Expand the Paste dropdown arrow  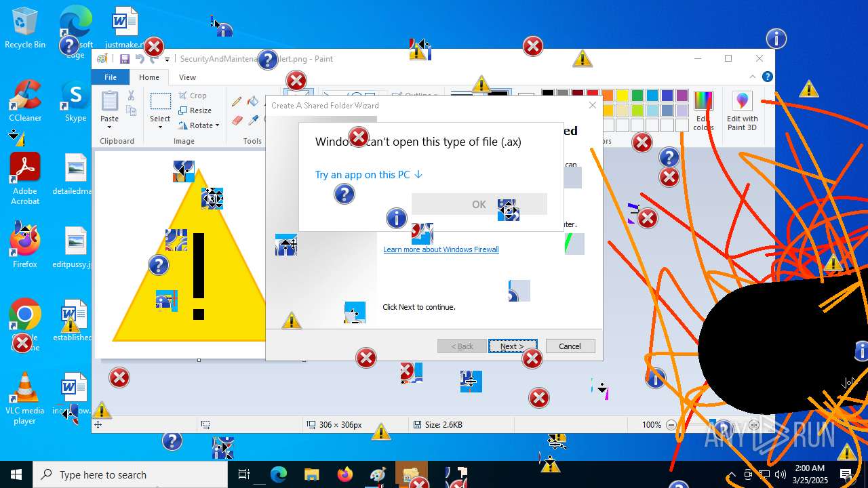[x=110, y=127]
